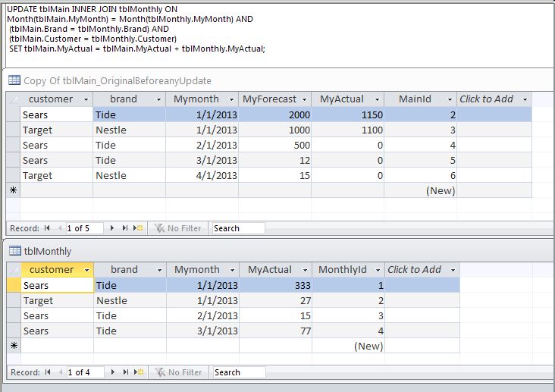Select the tblMonthly tab title
555x392 pixels.
tap(48, 251)
